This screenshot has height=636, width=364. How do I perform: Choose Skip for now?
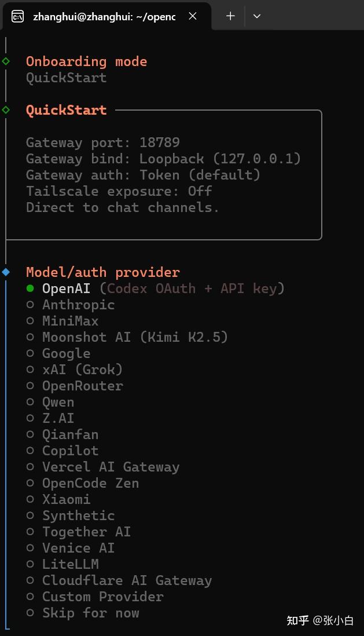(90, 613)
